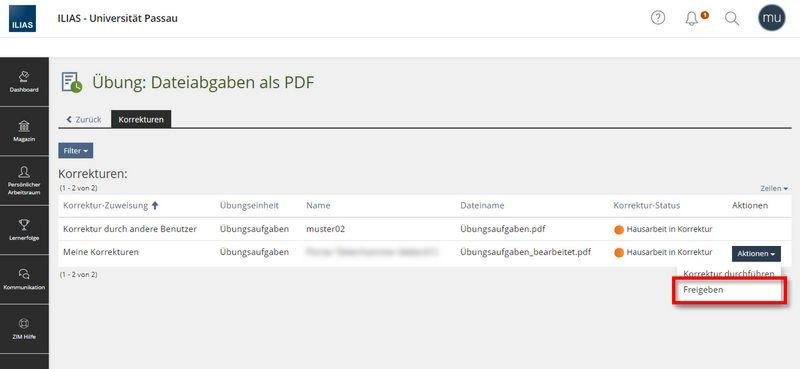
Task: Click Hausarbeit in Korrektur status for muster02
Action: coord(669,229)
